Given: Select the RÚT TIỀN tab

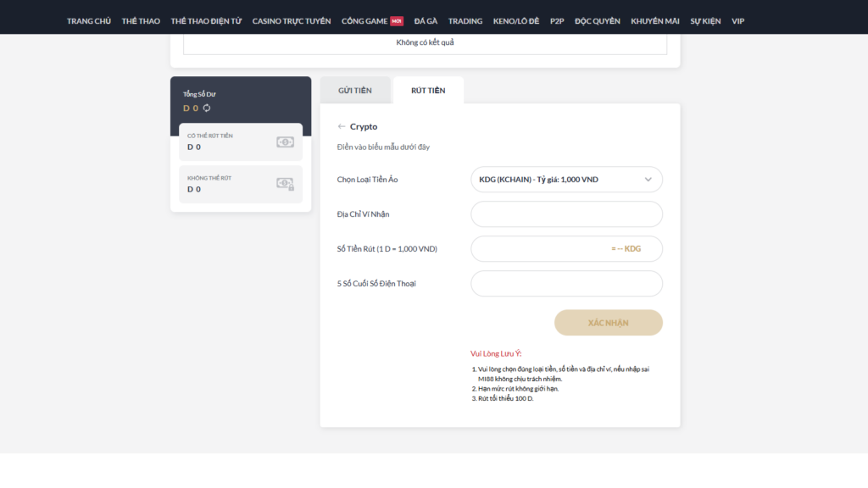Looking at the screenshot, I should tap(428, 90).
